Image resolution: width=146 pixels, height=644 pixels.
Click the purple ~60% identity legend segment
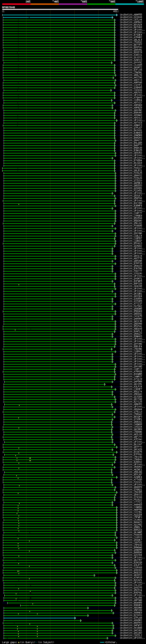pos(73,4)
